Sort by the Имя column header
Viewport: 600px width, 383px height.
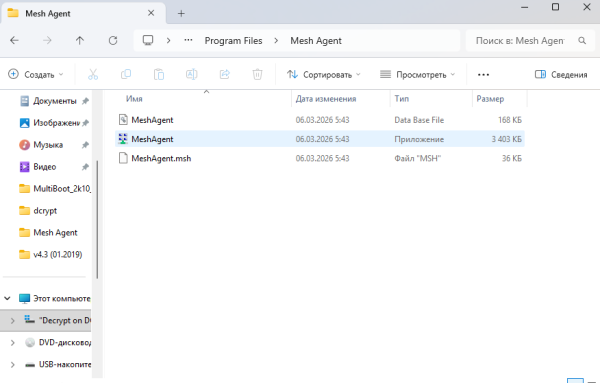[134, 99]
